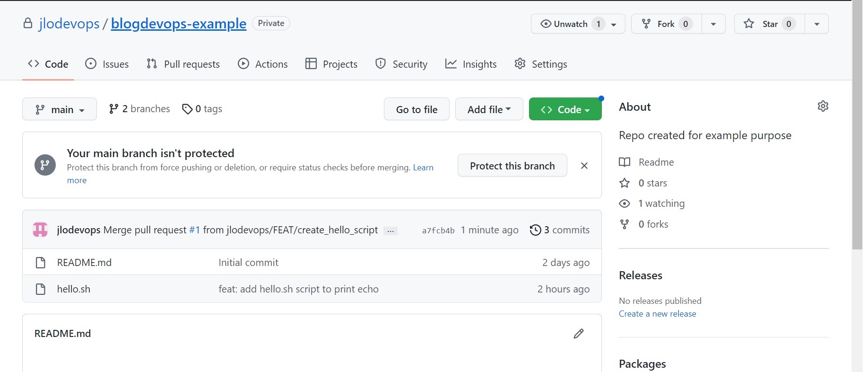The width and height of the screenshot is (868, 372).
Task: Click the fork icon beside 0 forks
Action: (x=625, y=224)
